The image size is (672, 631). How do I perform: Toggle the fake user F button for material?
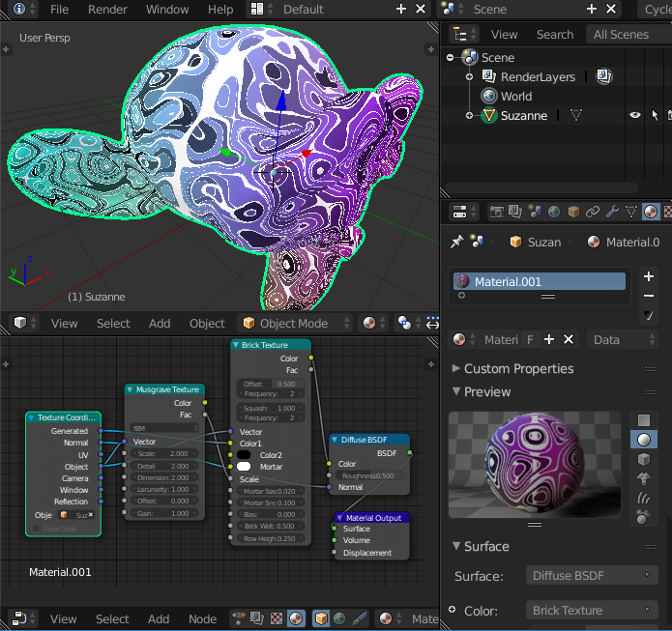click(530, 340)
